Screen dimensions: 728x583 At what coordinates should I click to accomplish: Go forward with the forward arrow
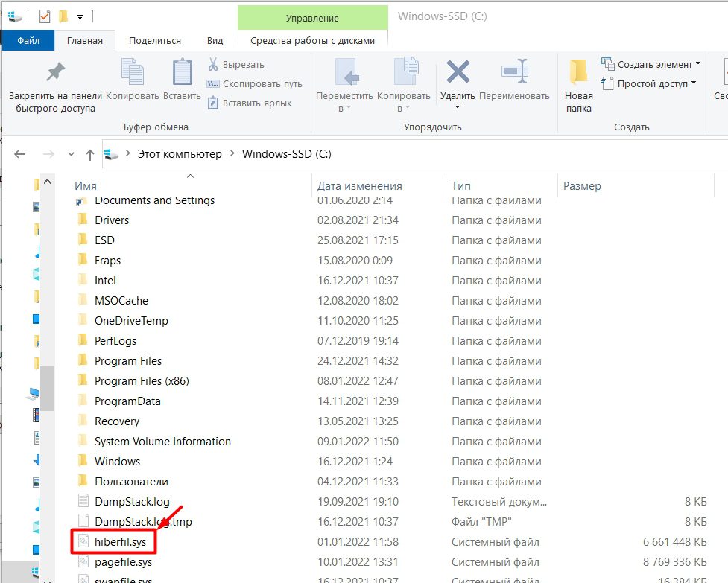point(48,154)
